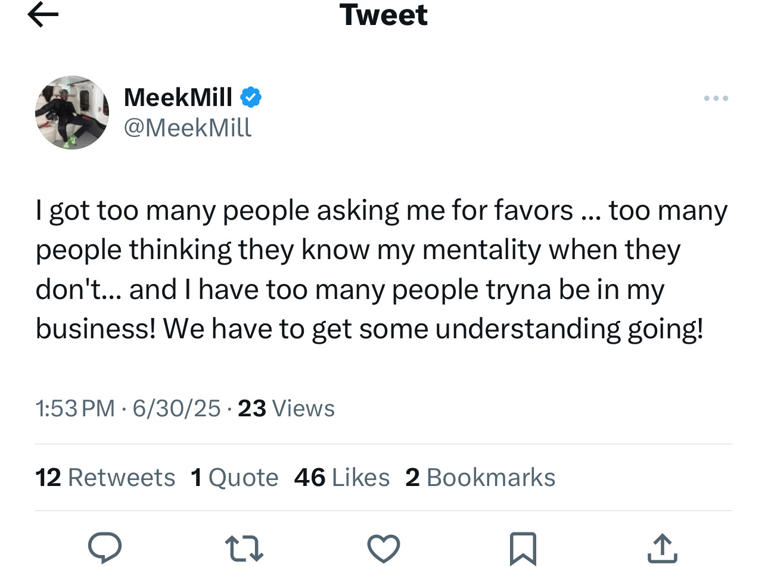Open the MeekMill display name profile
The width and height of the screenshot is (768, 567).
click(x=178, y=97)
